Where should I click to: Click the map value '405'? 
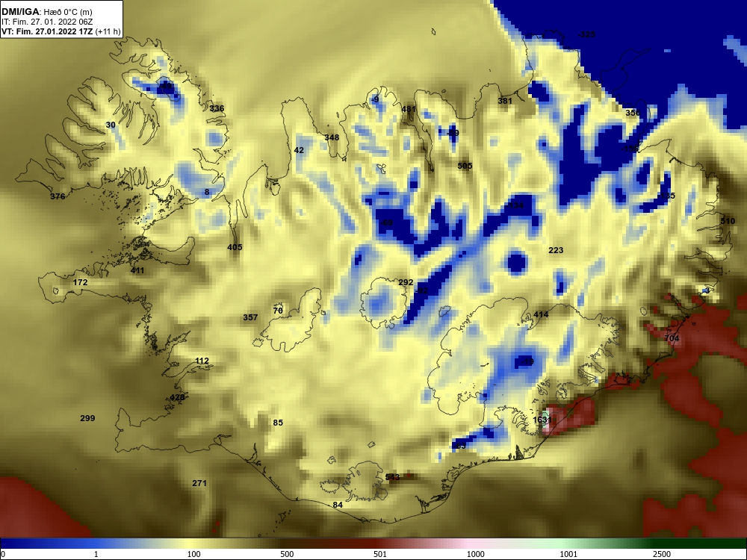click(235, 247)
